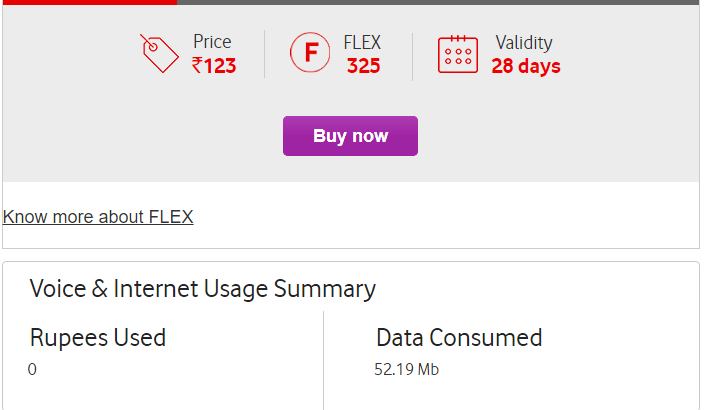Click the divider between FLEX and Validity
704x410 pixels.
coord(413,54)
